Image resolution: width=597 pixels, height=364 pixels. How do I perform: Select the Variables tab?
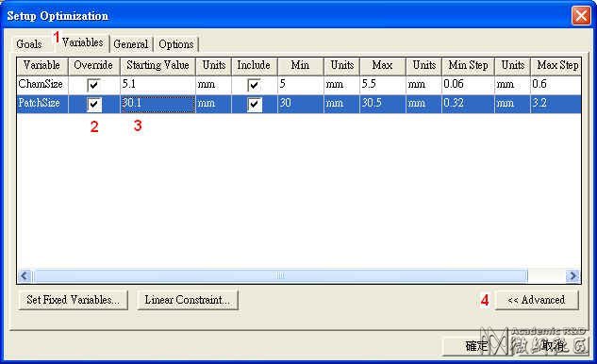click(82, 42)
